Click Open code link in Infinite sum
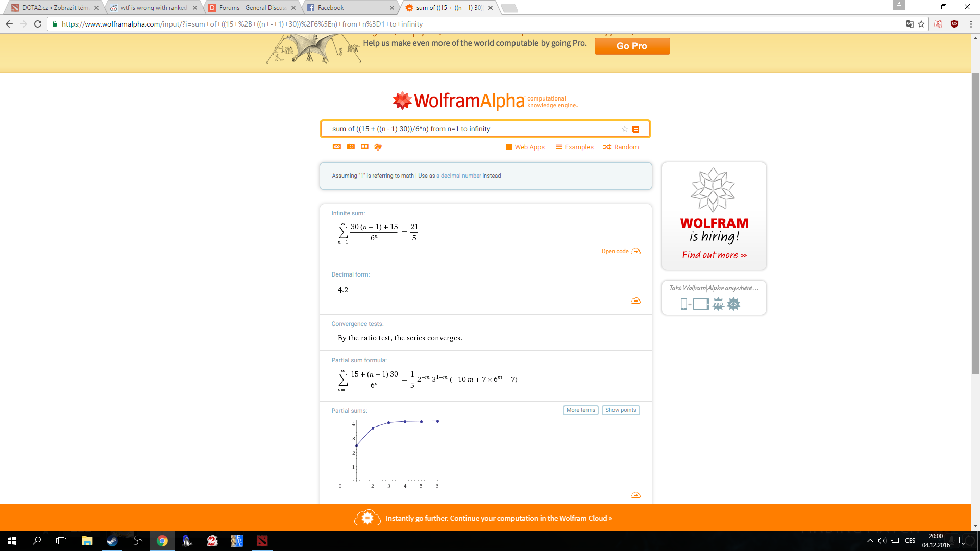The width and height of the screenshot is (980, 551). [x=621, y=251]
